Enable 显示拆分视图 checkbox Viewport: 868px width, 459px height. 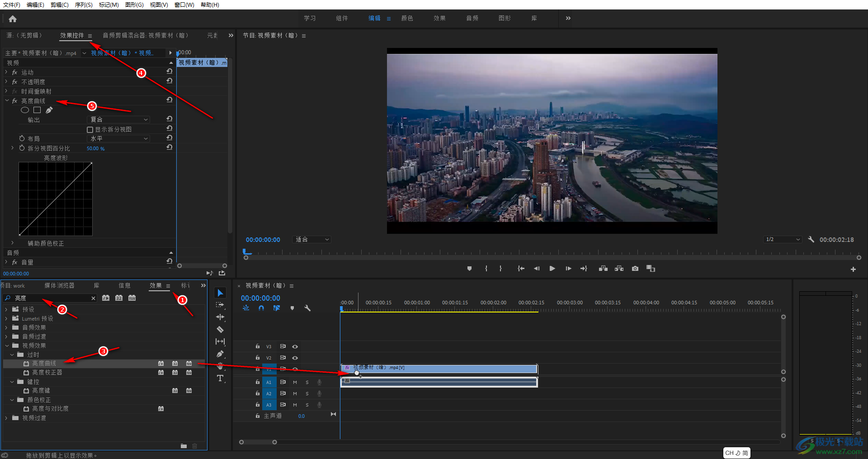[x=90, y=130]
